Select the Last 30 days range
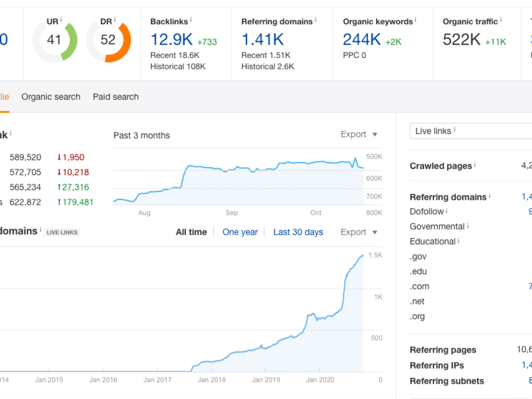532x399 pixels. click(298, 232)
